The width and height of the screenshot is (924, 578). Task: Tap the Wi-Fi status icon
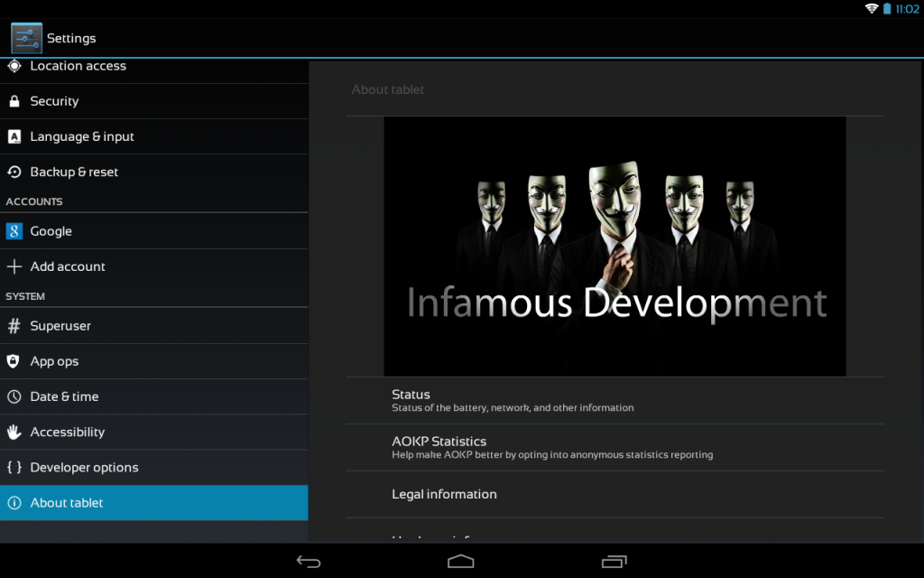(x=872, y=8)
